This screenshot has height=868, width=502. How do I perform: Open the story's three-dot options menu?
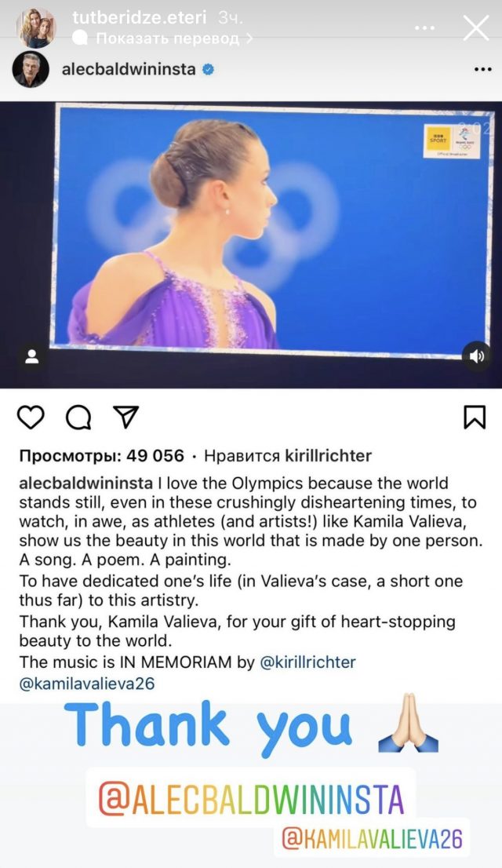point(424,27)
